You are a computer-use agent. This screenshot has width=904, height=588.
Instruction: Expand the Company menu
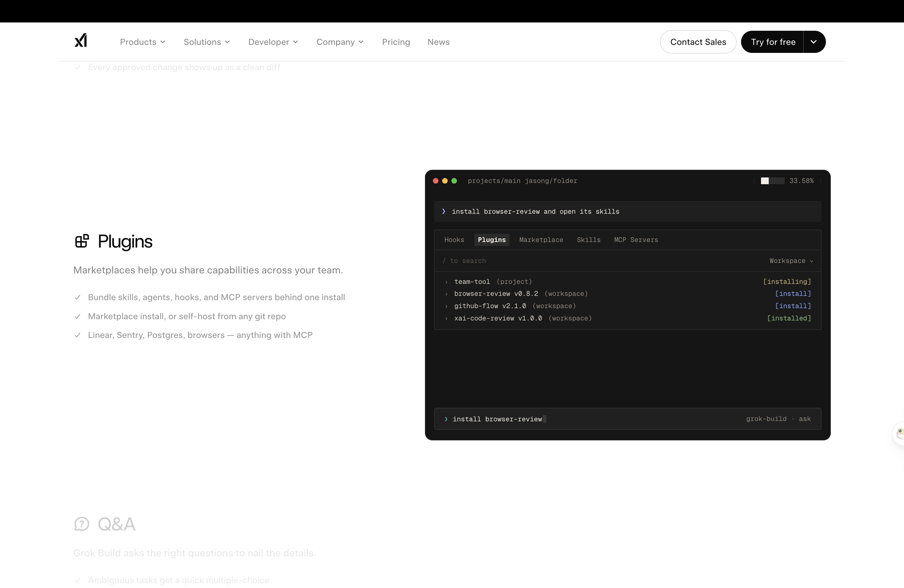click(340, 42)
